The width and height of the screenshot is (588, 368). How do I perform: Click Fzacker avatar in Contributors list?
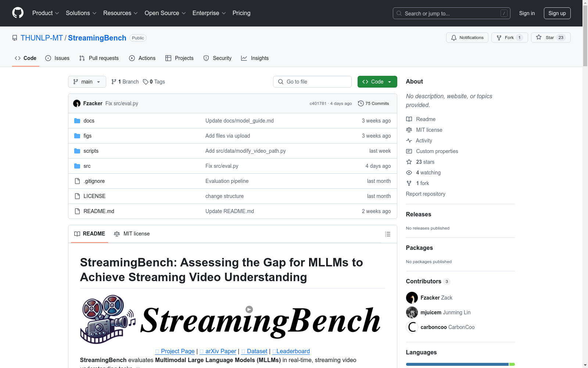[x=412, y=298]
